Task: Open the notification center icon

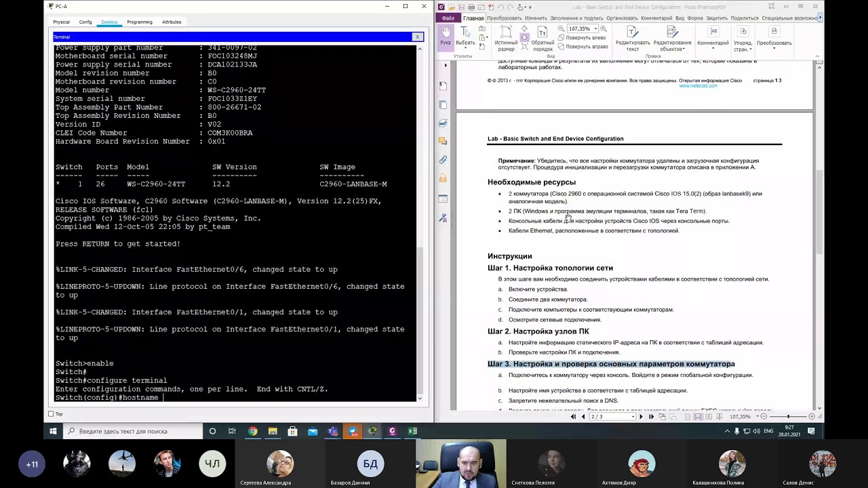Action: coord(811,431)
